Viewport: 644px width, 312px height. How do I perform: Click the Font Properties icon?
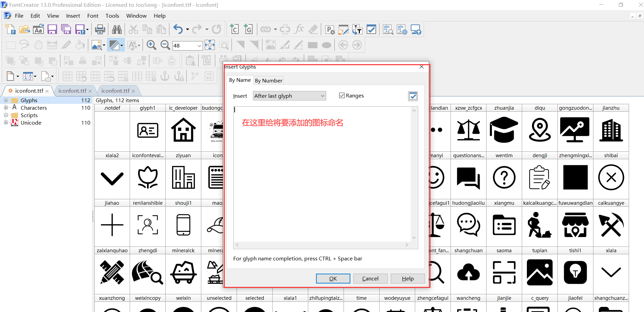click(330, 30)
